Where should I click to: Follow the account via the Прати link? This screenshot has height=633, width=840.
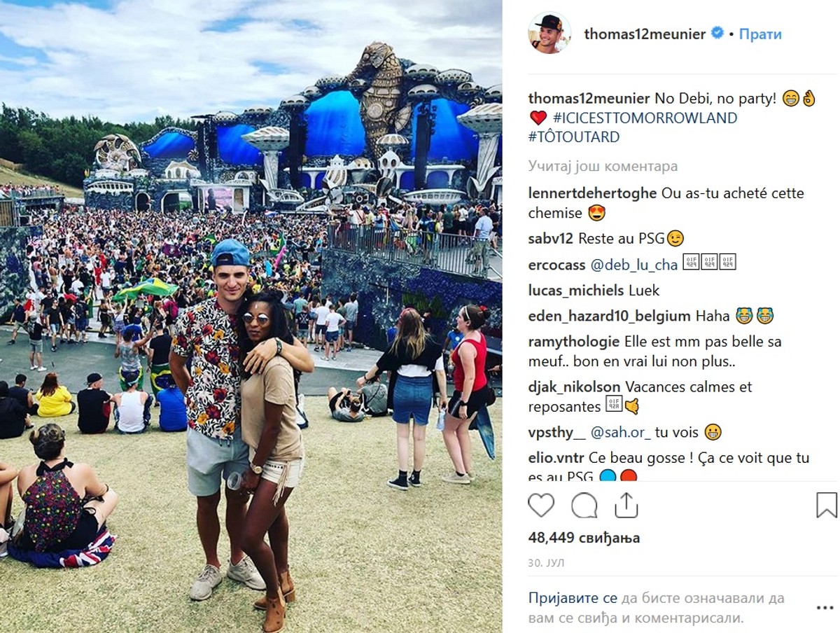(x=760, y=34)
